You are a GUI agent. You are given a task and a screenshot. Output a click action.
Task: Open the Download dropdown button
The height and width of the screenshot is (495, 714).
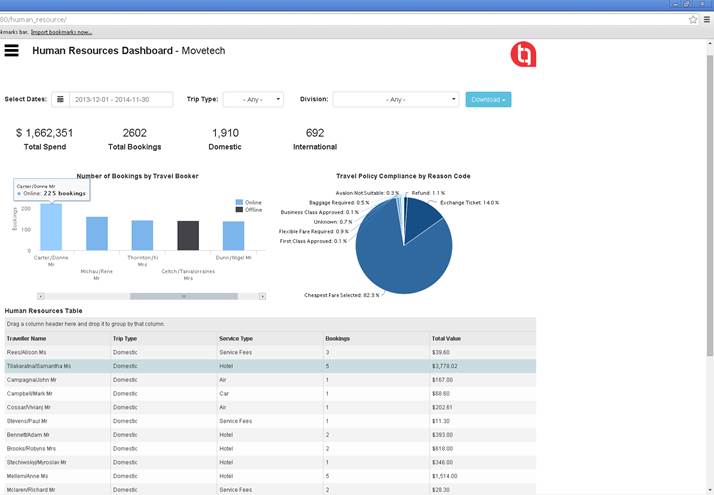[488, 99]
